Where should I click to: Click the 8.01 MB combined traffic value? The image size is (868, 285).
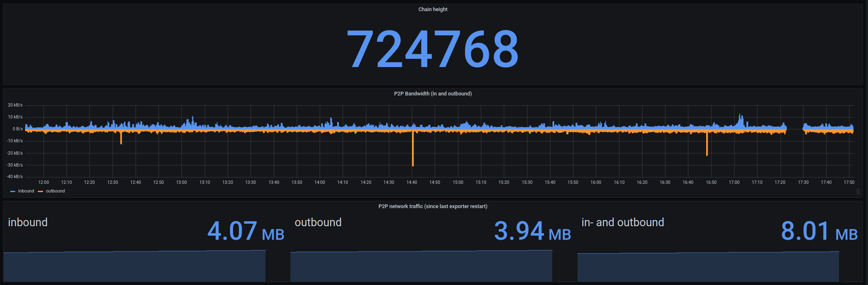click(x=819, y=231)
